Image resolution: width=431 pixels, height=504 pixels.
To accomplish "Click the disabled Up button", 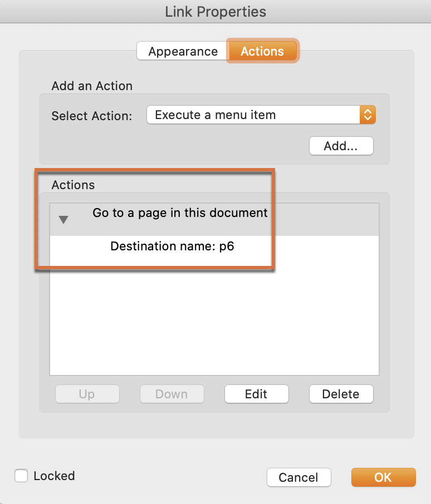I will click(87, 394).
